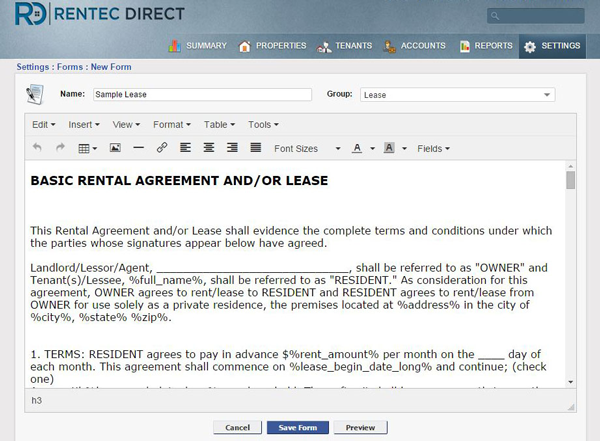Click the insert image icon
Screen dimensions: 600x441
(x=115, y=148)
